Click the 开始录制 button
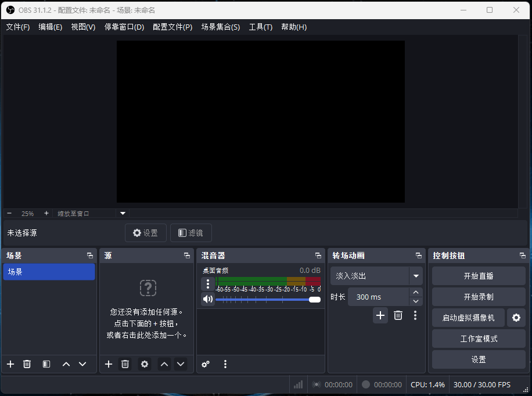This screenshot has height=396, width=532. [x=479, y=297]
